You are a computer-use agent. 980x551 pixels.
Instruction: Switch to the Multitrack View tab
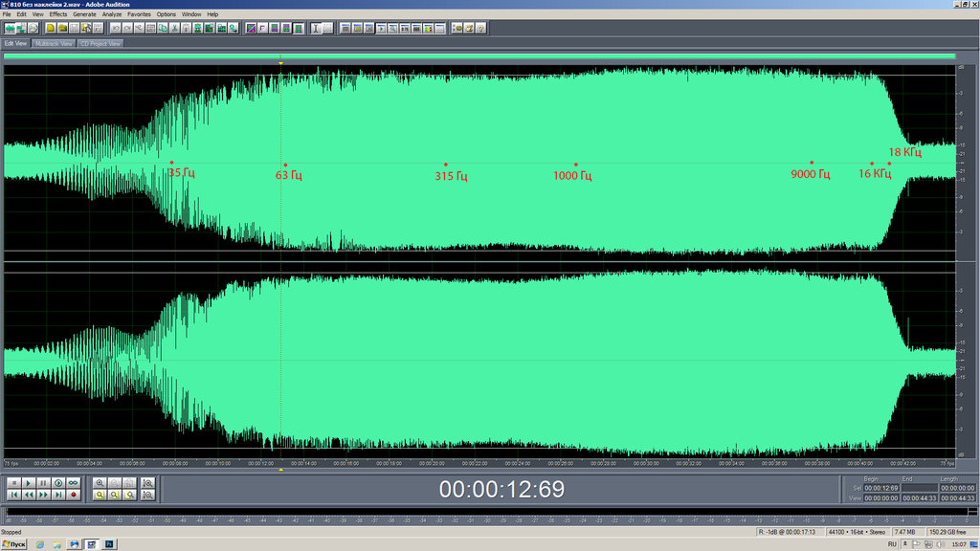[54, 44]
